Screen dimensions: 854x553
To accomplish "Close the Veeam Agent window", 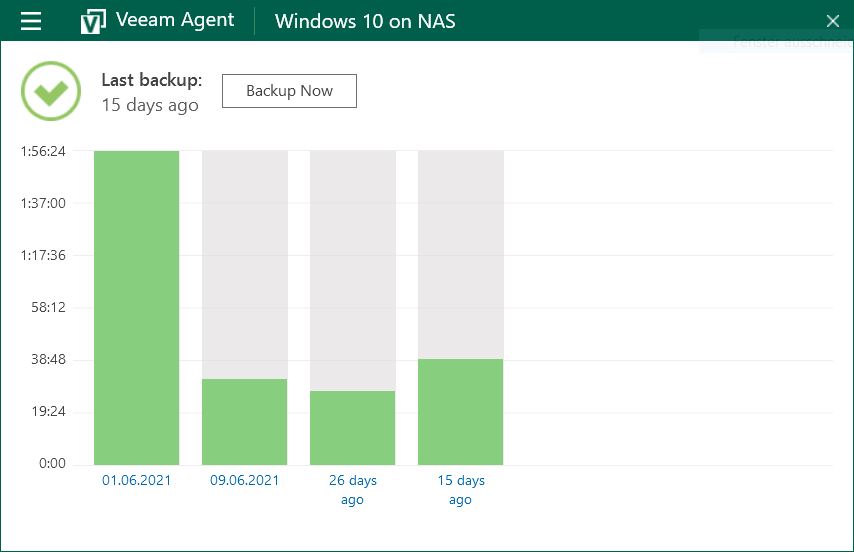I will pos(832,21).
